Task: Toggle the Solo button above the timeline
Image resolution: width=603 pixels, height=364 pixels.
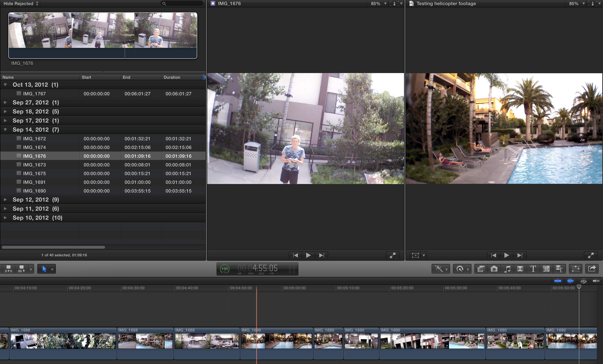Action: [584, 281]
